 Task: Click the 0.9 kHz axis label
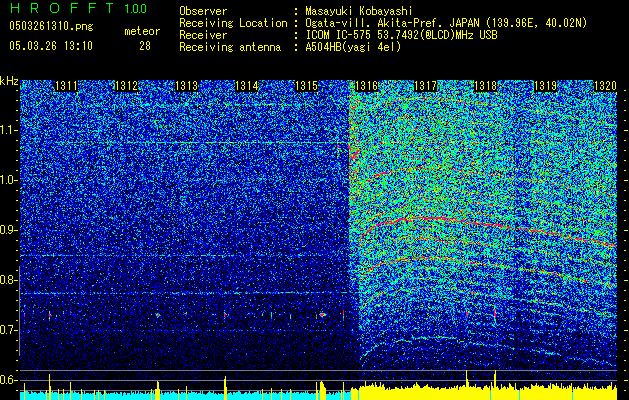pos(9,230)
